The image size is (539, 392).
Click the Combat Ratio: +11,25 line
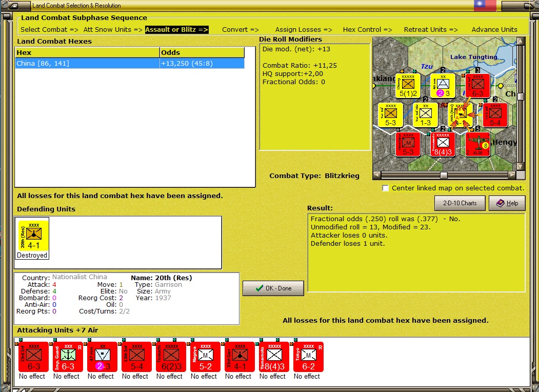[x=300, y=66]
